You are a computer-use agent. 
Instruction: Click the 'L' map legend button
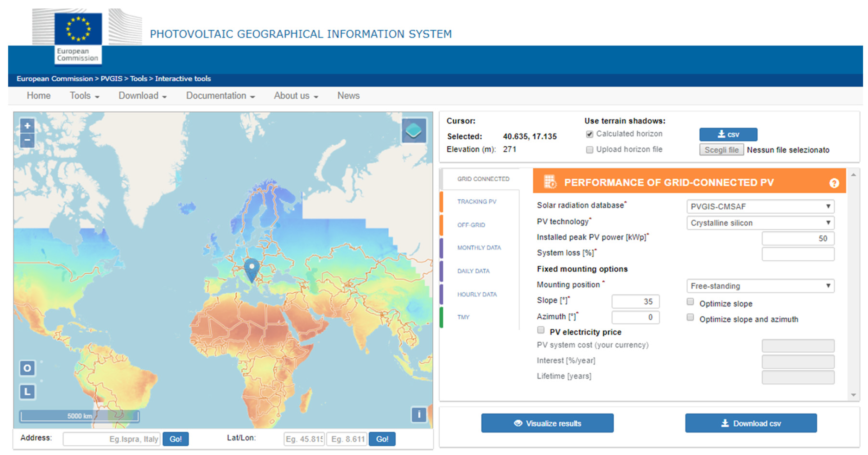tap(27, 391)
